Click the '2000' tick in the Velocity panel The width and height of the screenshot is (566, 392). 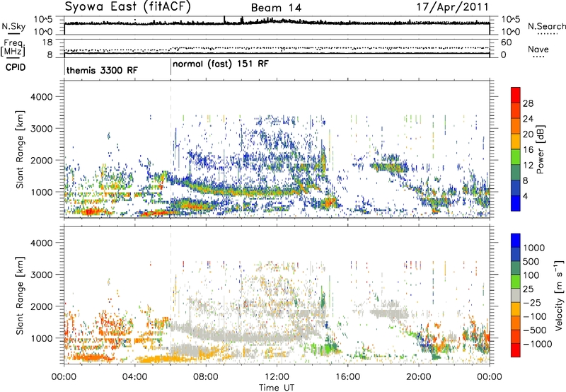click(x=42, y=306)
